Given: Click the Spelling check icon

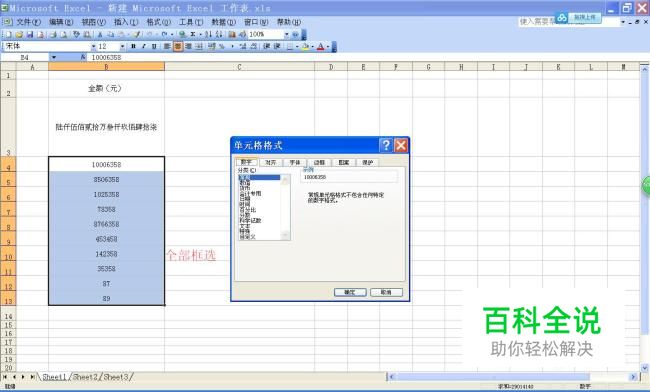Looking at the screenshot, I should pyautogui.click(x=76, y=34).
